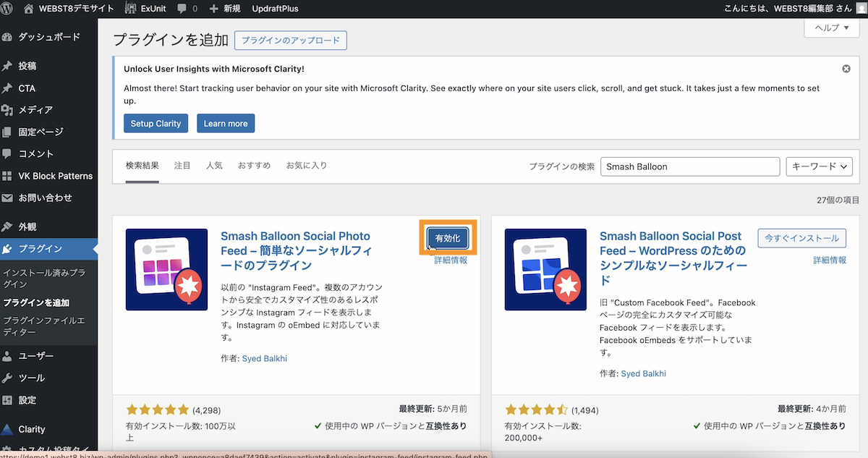Dismiss the Microsoft Clarity notice
868x458 pixels.
click(x=846, y=68)
